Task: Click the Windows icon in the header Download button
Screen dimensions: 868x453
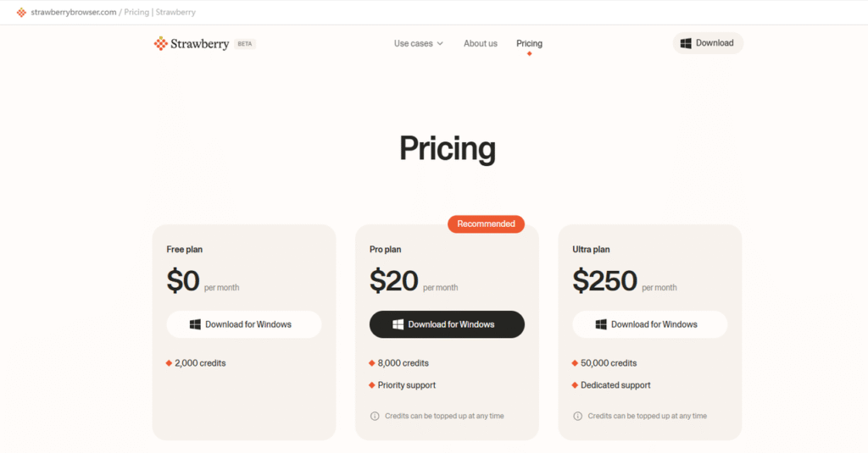Action: [x=686, y=43]
